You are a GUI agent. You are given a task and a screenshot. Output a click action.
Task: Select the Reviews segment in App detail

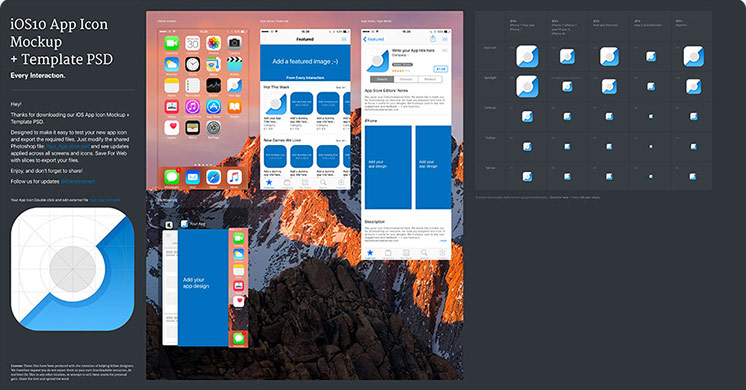click(406, 79)
